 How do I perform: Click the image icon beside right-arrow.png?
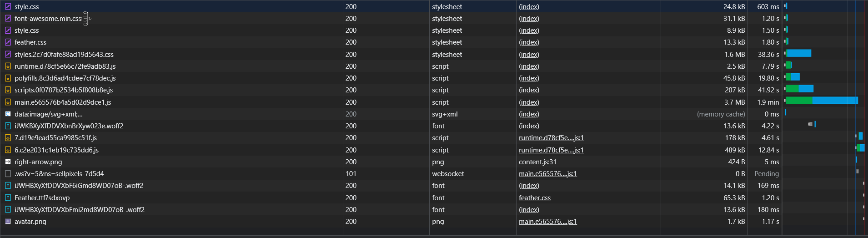click(8, 162)
